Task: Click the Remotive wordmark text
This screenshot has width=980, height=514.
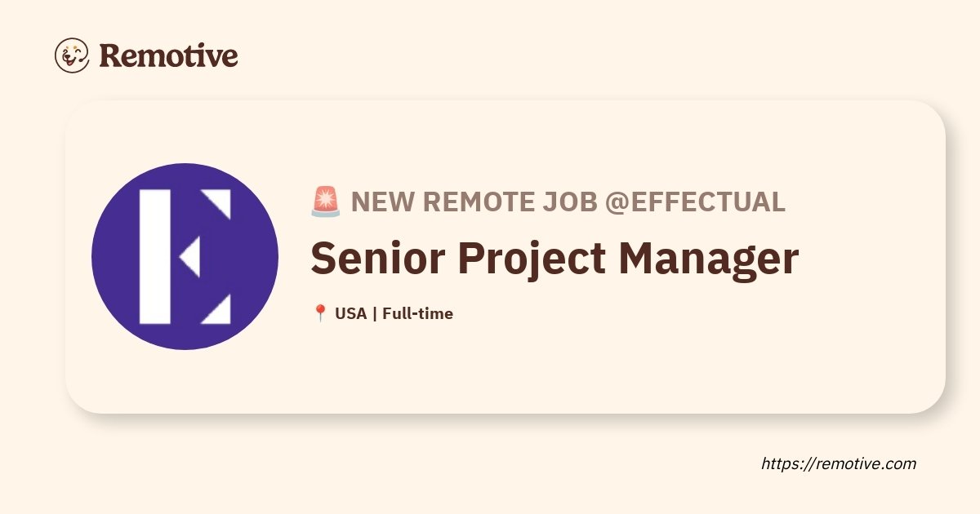Action: pyautogui.click(x=168, y=55)
